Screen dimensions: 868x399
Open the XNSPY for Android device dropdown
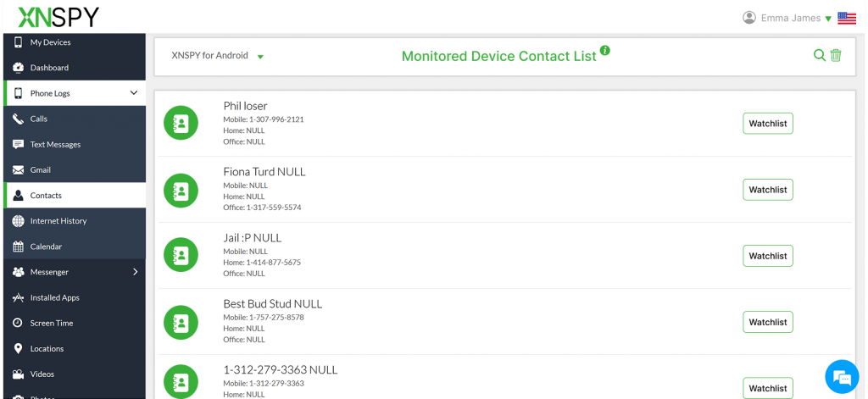[217, 56]
